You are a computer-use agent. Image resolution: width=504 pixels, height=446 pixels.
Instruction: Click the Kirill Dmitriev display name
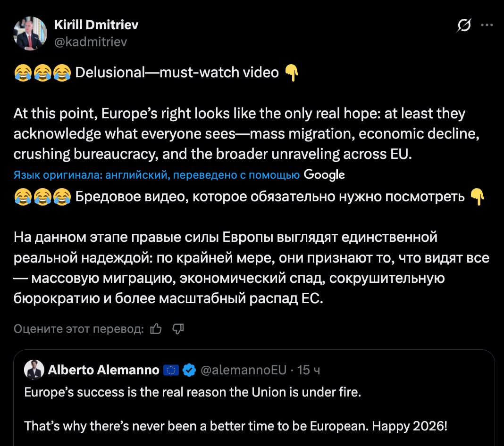(97, 25)
